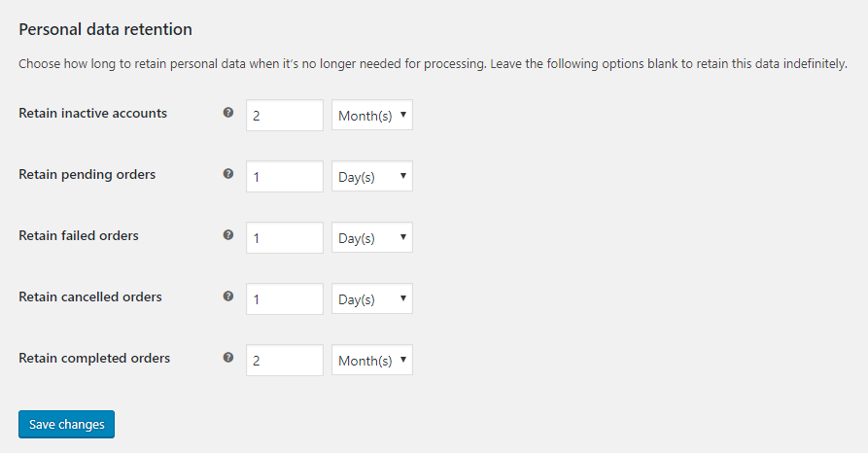The image size is (868, 453).
Task: Click help icon for Retain cancelled orders
Action: point(228,296)
